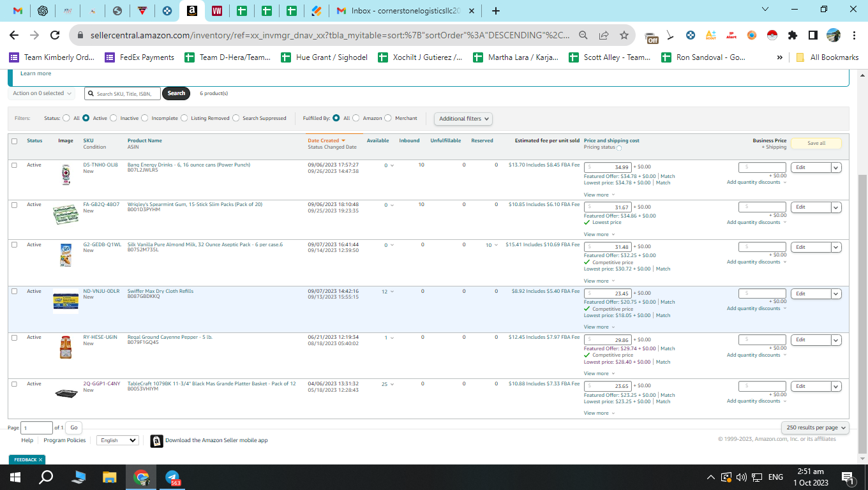
Task: Click the Save all button
Action: click(816, 144)
